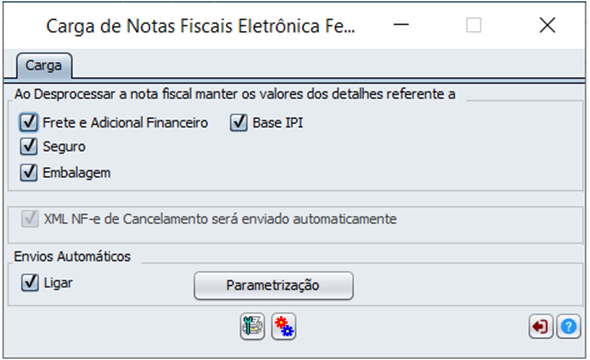Click the red exit arrow icon
Viewport: 590px width, 360px height.
541,327
